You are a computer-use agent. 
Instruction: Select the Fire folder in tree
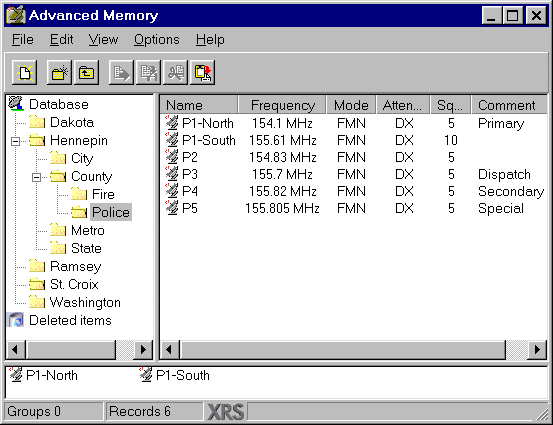click(x=103, y=194)
